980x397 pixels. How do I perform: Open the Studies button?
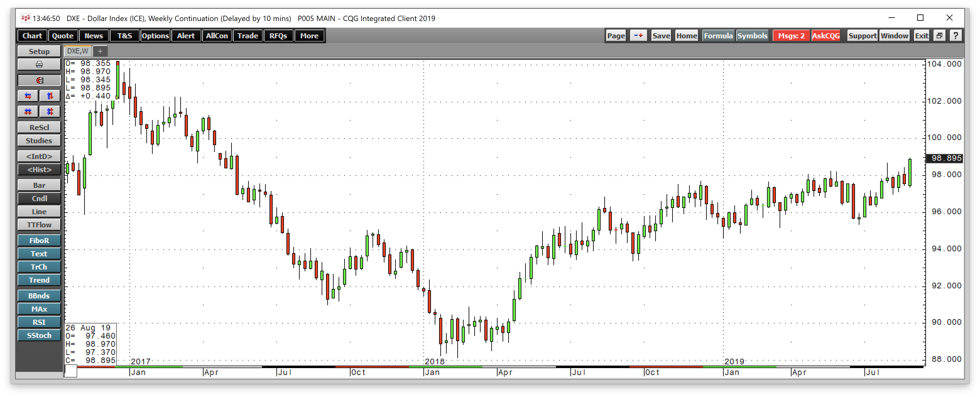click(x=39, y=140)
